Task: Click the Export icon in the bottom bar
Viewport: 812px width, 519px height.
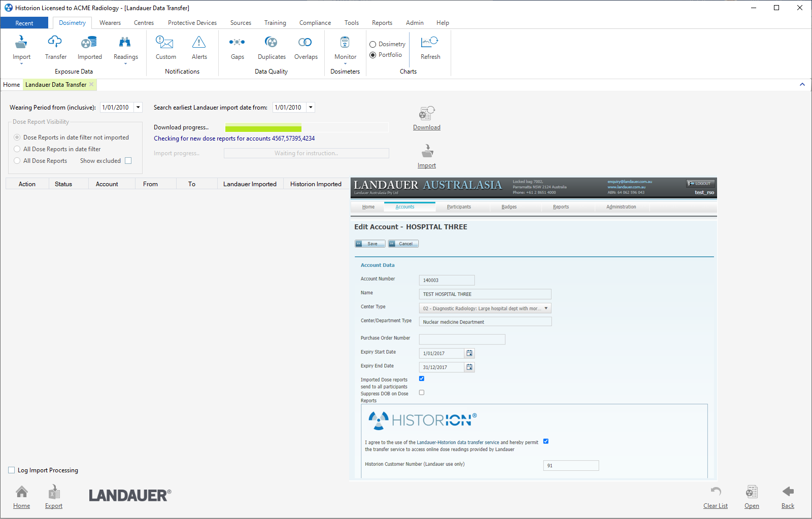Action: [x=54, y=491]
